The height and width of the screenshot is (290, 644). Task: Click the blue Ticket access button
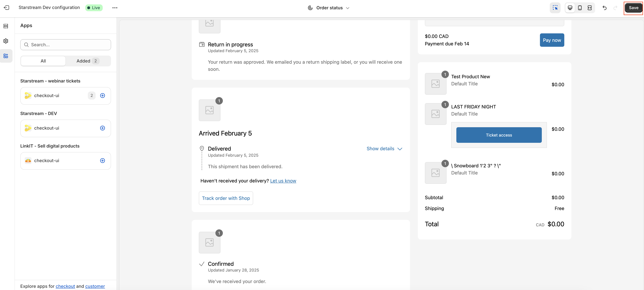click(x=499, y=135)
